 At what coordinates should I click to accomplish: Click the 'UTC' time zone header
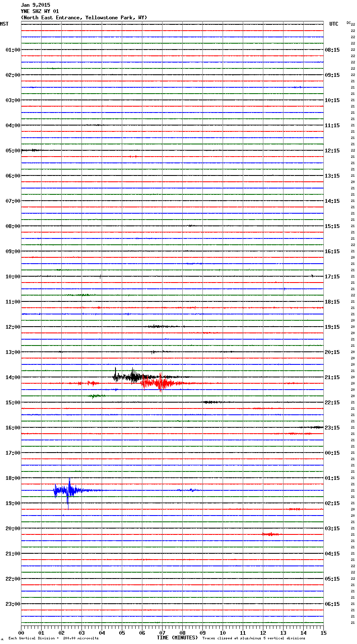click(334, 24)
